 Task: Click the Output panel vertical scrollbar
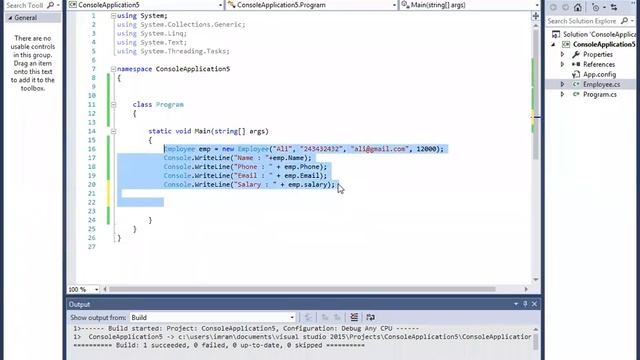click(535, 338)
